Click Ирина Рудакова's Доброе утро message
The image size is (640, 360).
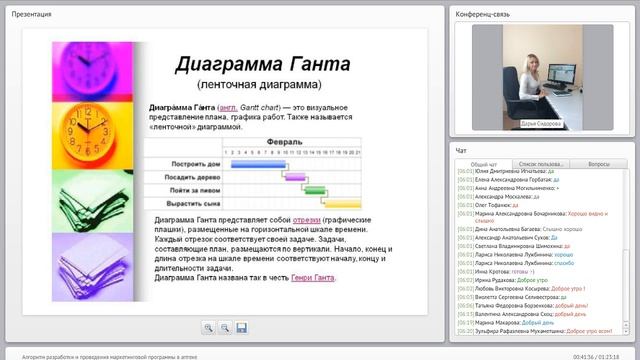(x=502, y=280)
